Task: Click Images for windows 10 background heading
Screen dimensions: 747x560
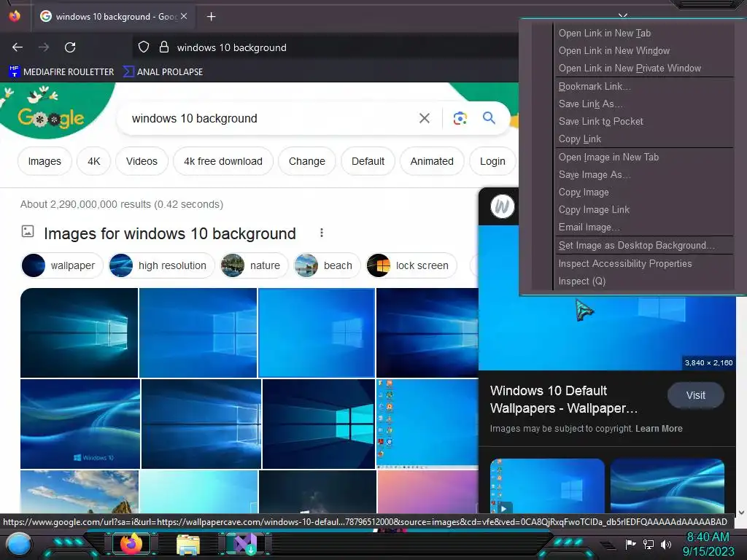Action: (x=169, y=234)
